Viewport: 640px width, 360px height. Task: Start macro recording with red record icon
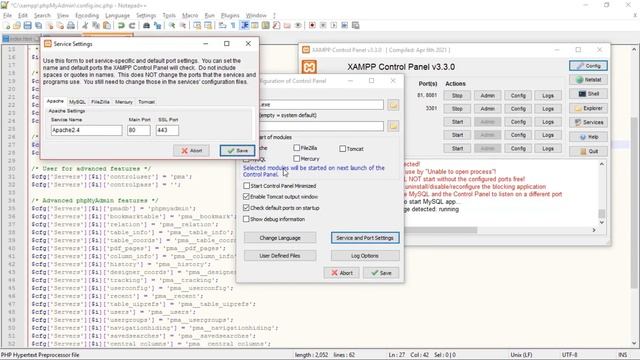[x=312, y=25]
